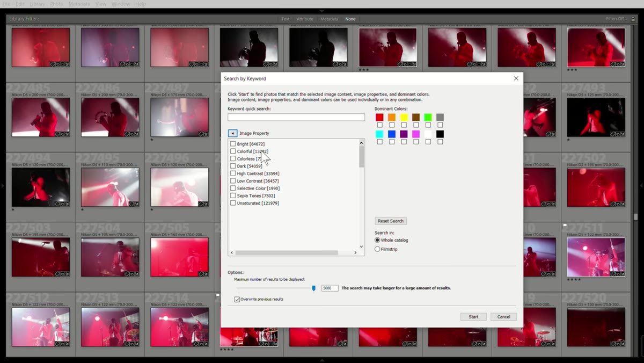The image size is (644, 363).
Task: Select thumbnail under number 227503 in grid
Action: coord(41,257)
